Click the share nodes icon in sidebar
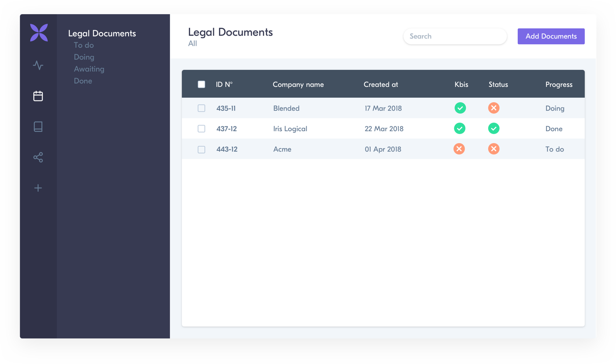This screenshot has width=616, height=364. coord(38,157)
